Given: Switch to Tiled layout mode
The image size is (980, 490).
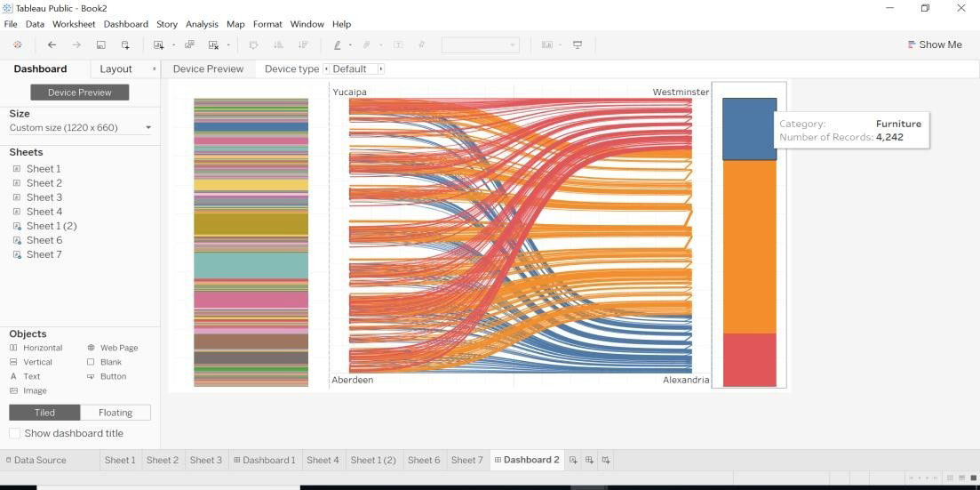Looking at the screenshot, I should point(44,413).
